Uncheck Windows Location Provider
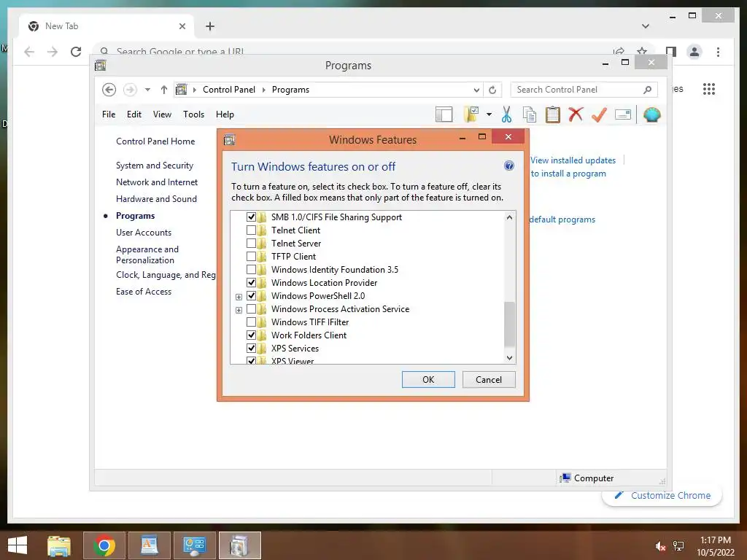Image resolution: width=747 pixels, height=560 pixels. click(251, 283)
